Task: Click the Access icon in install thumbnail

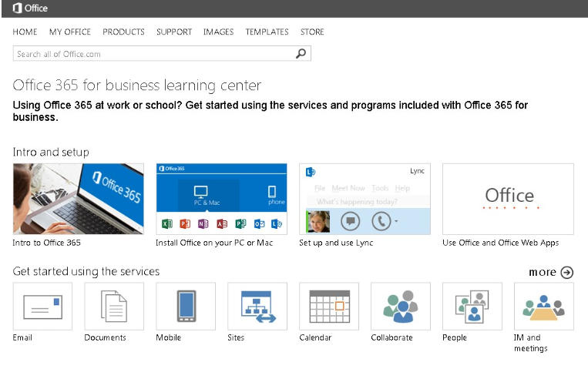Action: point(222,224)
